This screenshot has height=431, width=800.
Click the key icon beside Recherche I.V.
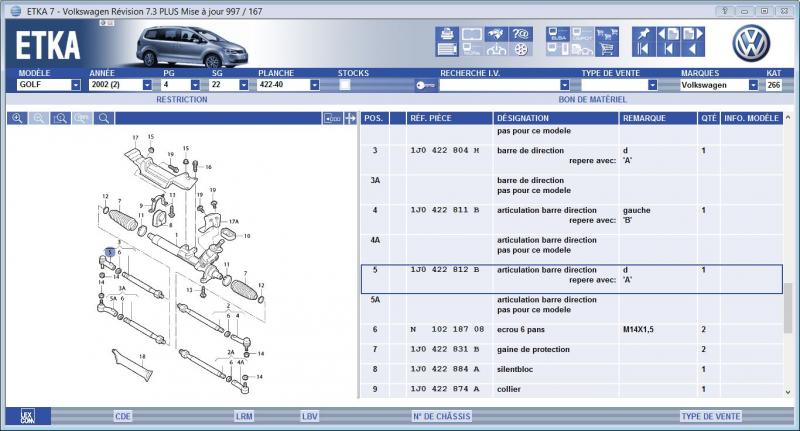click(x=424, y=85)
